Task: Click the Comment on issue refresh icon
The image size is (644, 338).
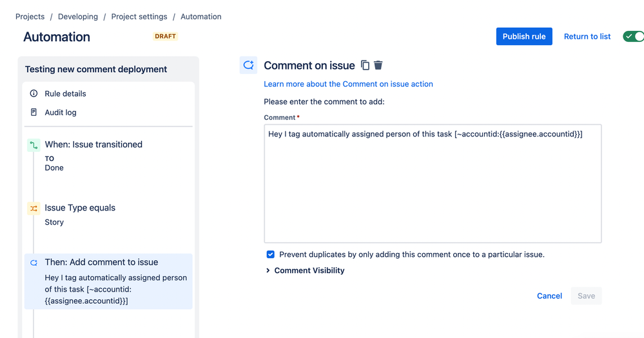Action: coord(248,65)
